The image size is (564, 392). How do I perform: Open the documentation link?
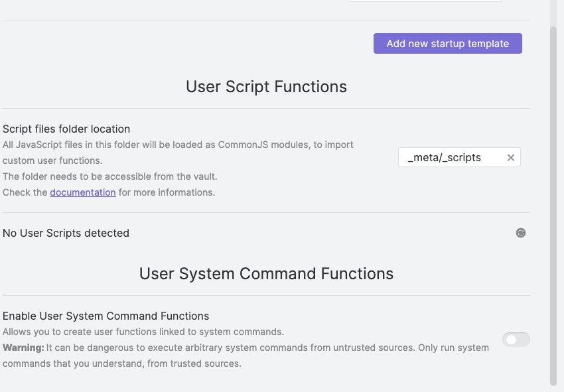click(x=83, y=192)
